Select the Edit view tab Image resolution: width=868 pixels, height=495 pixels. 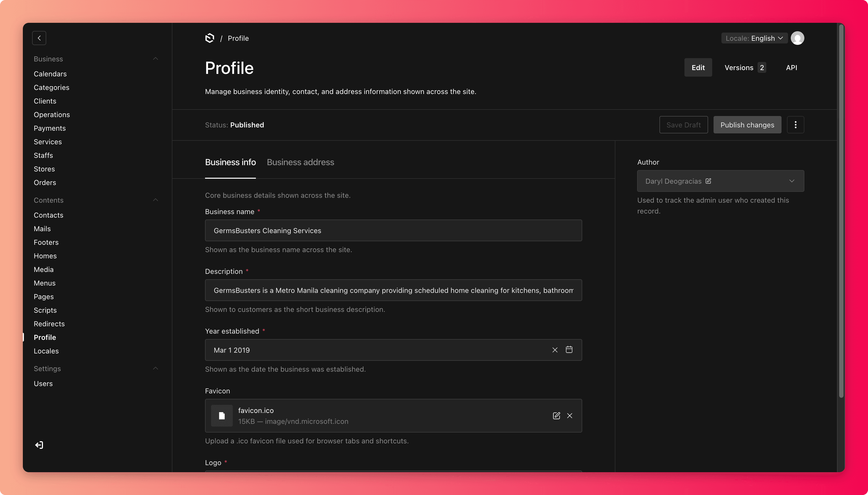coord(698,67)
